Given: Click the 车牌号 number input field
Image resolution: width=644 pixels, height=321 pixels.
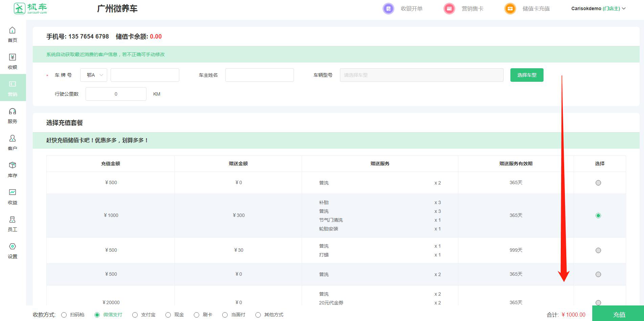Looking at the screenshot, I should tap(145, 75).
